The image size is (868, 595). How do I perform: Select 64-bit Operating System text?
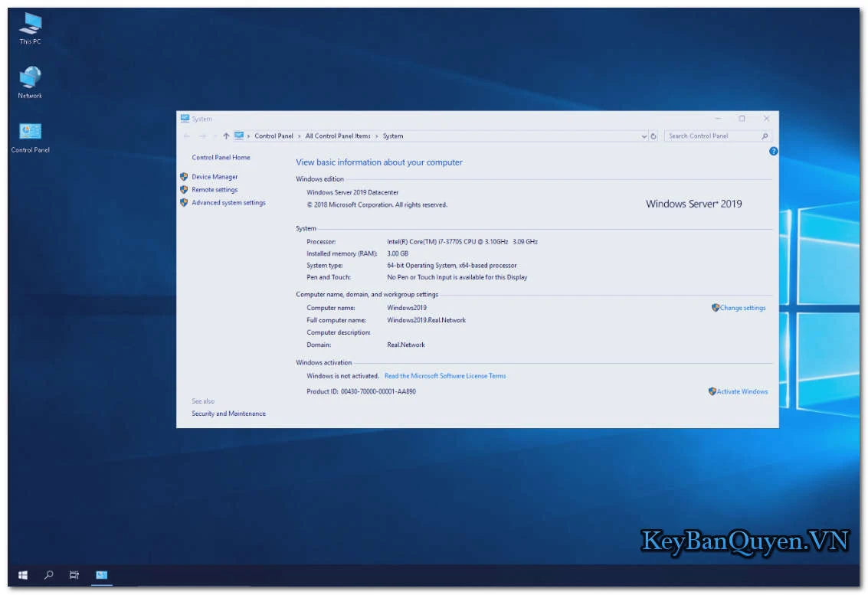(452, 266)
